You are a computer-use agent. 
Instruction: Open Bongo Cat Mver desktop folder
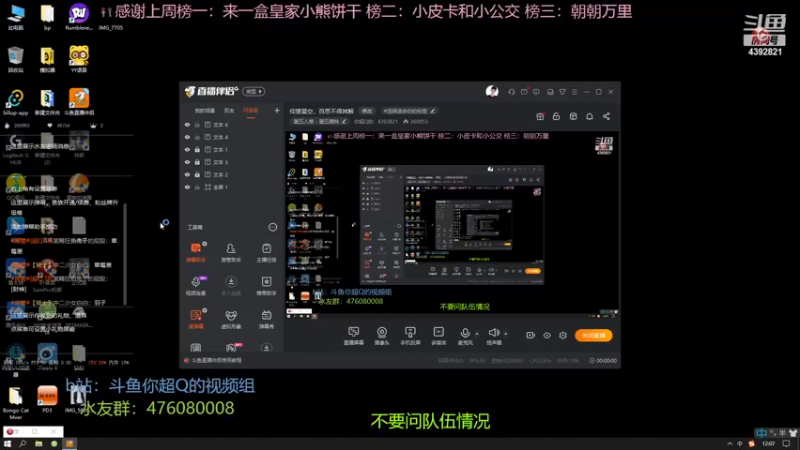point(15,403)
